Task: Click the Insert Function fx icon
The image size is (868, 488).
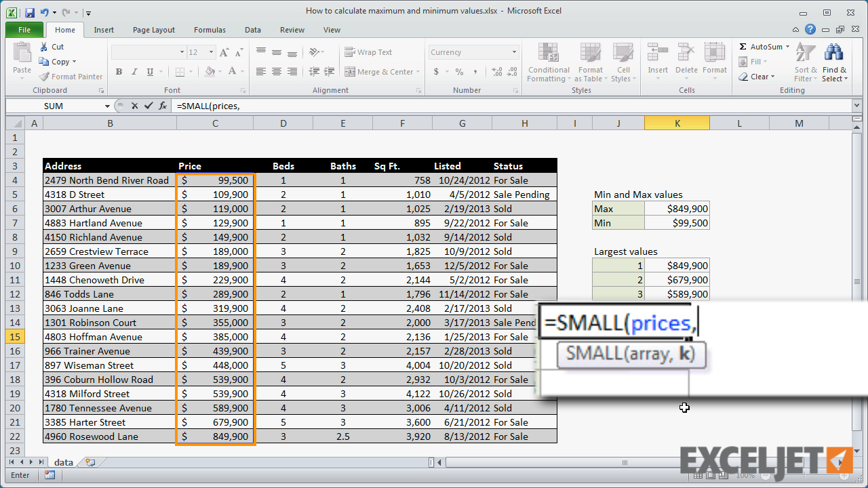Action: [x=163, y=106]
